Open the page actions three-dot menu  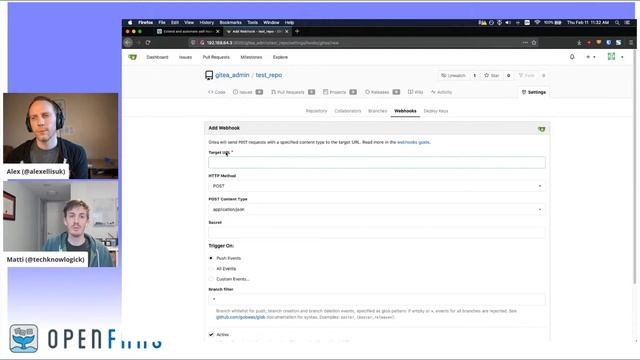pyautogui.click(x=525, y=42)
